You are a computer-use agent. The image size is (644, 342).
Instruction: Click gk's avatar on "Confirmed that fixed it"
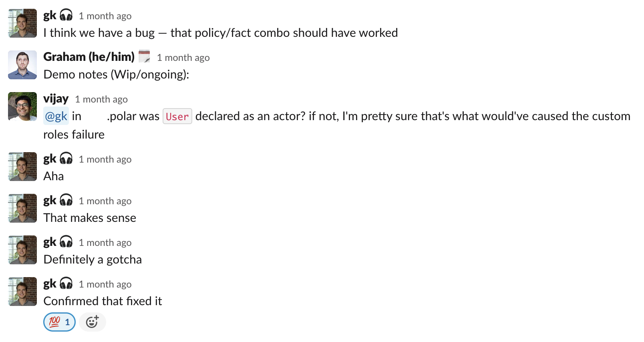[x=22, y=292]
